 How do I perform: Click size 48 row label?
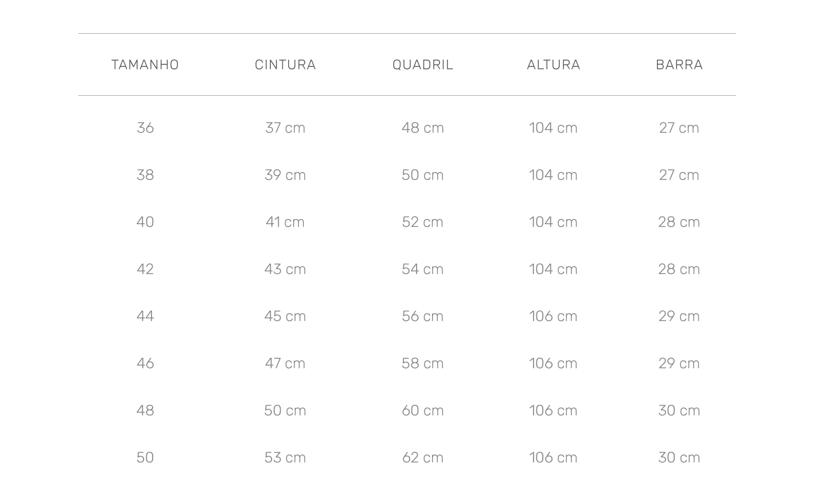click(x=145, y=410)
